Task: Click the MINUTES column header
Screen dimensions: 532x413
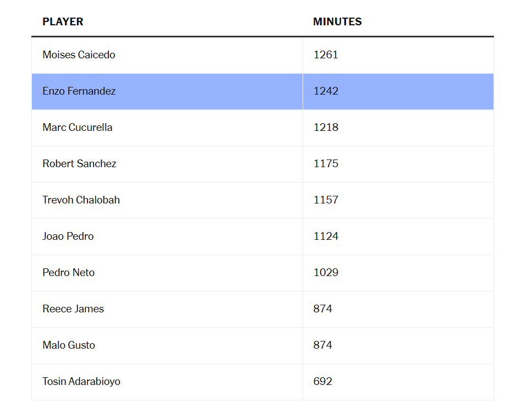Action: 337,22
